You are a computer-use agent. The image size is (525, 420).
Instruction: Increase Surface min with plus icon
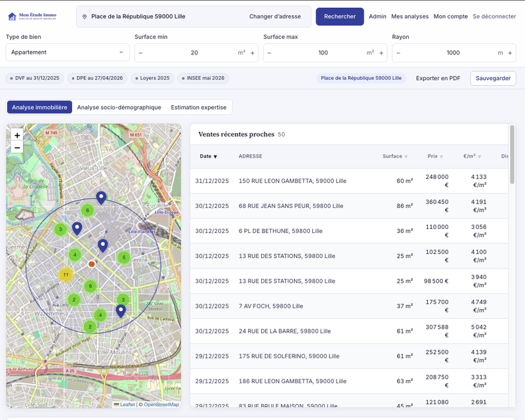[x=253, y=53]
